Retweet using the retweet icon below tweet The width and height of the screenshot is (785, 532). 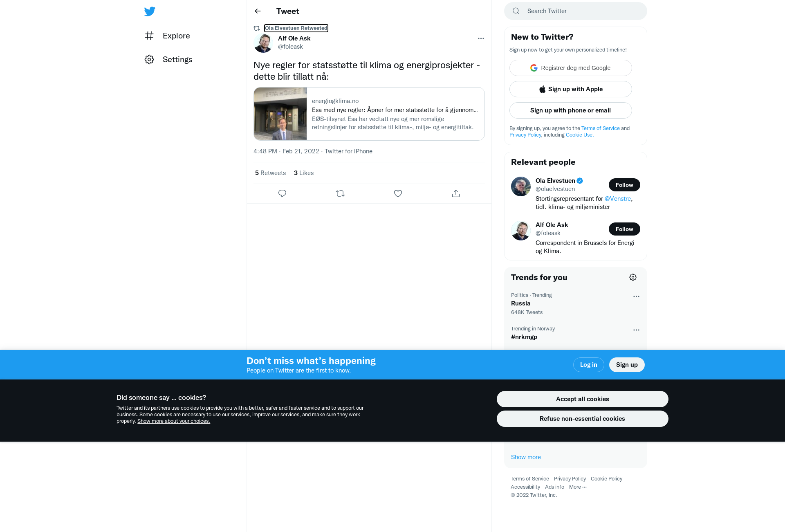point(340,193)
